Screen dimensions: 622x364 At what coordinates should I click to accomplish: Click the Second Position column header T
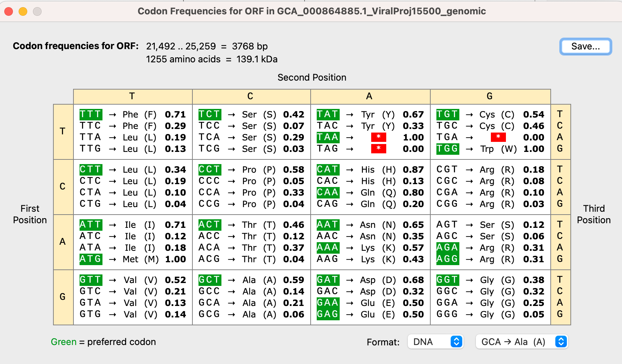(x=132, y=96)
